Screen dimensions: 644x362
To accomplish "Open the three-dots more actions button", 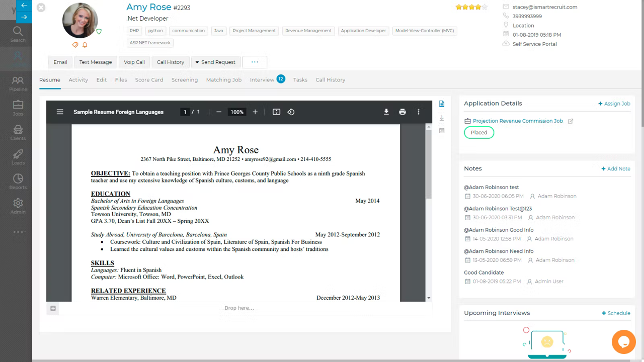I will tap(255, 62).
